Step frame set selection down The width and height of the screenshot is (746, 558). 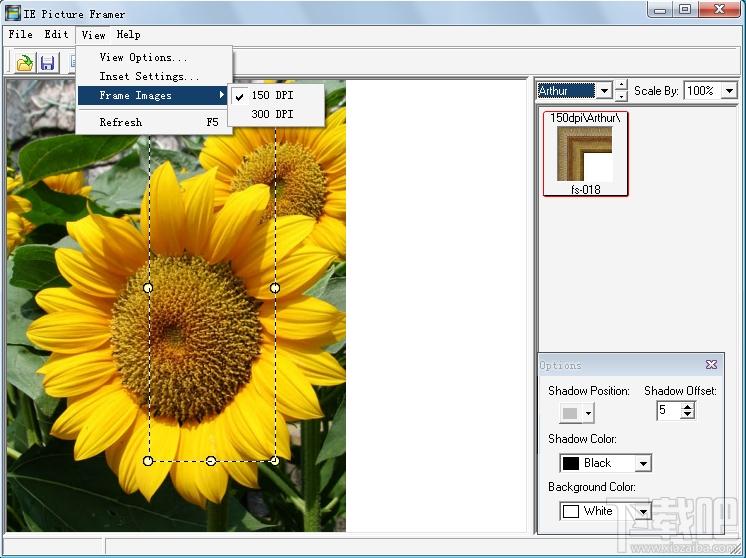[x=621, y=96]
